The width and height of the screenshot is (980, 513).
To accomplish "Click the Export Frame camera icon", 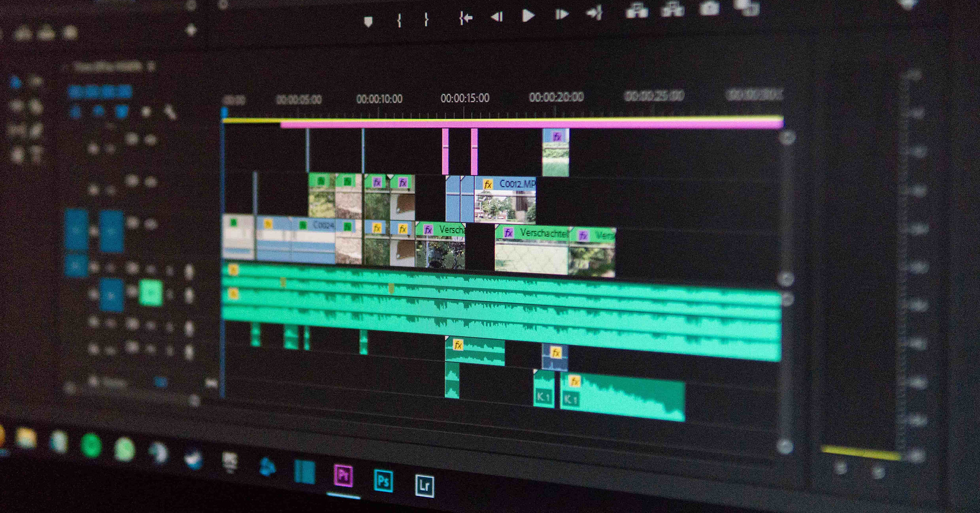I will click(x=709, y=8).
